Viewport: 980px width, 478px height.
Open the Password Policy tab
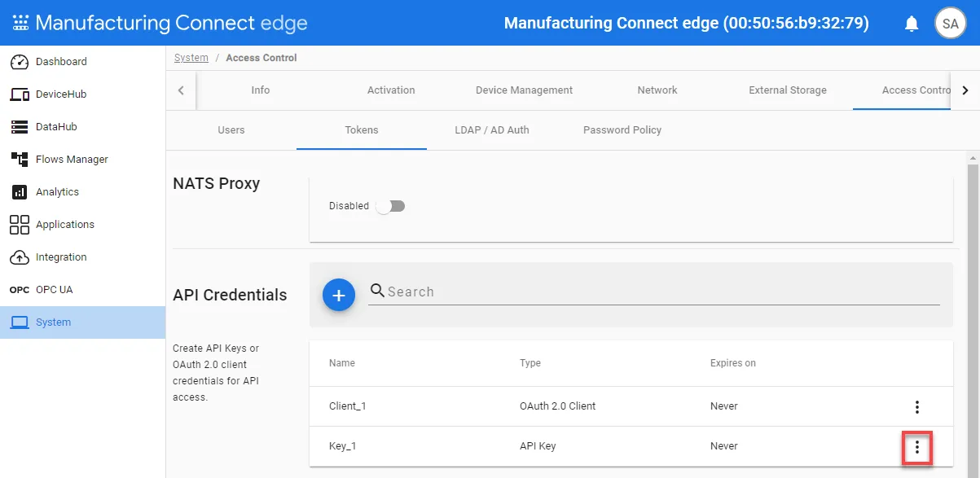622,130
